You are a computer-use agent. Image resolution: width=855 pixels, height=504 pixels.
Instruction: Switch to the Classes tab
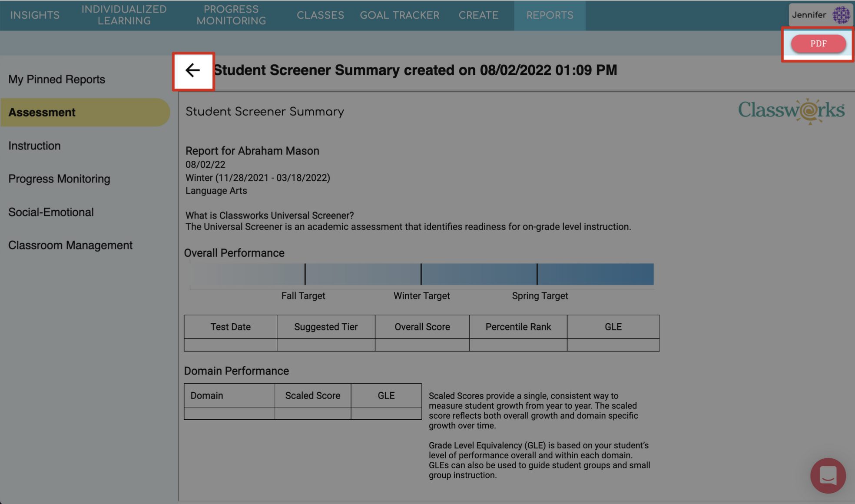(320, 15)
